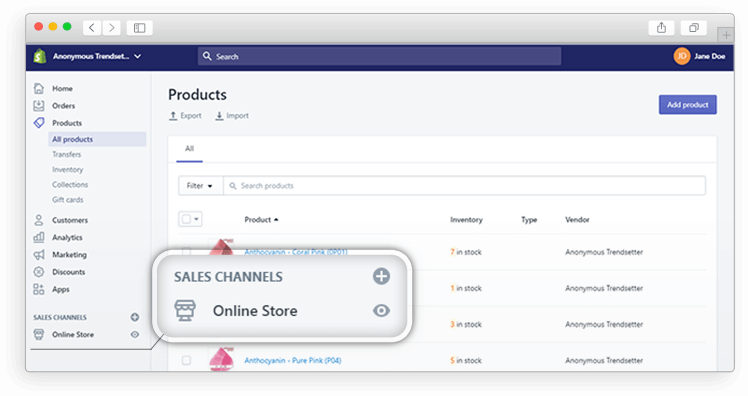
Task: Open Apps via its grid icon
Action: point(39,289)
